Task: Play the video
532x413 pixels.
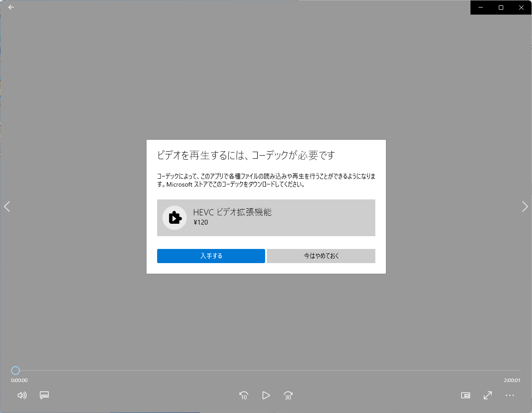Action: tap(266, 395)
